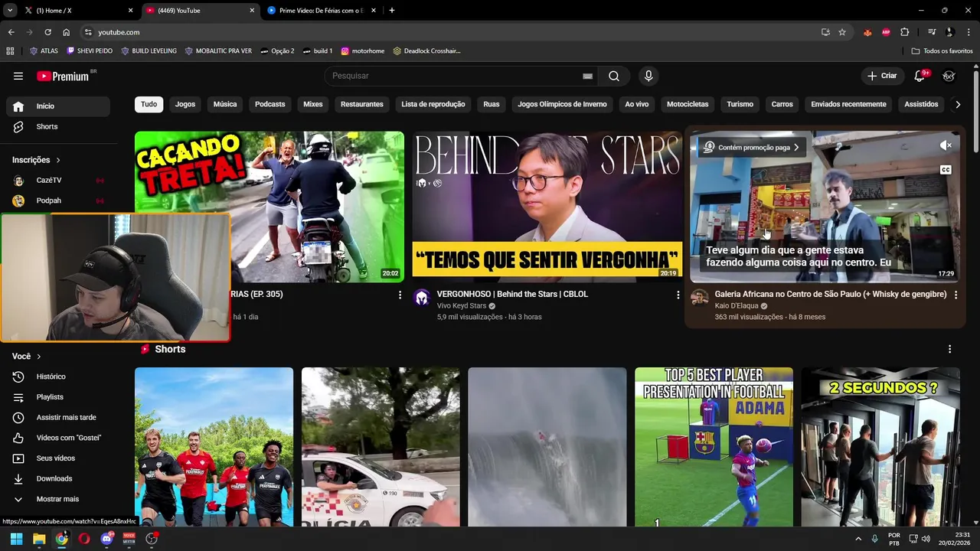Open Chrome three-dot menu
The height and width of the screenshot is (551, 980).
tap(969, 32)
